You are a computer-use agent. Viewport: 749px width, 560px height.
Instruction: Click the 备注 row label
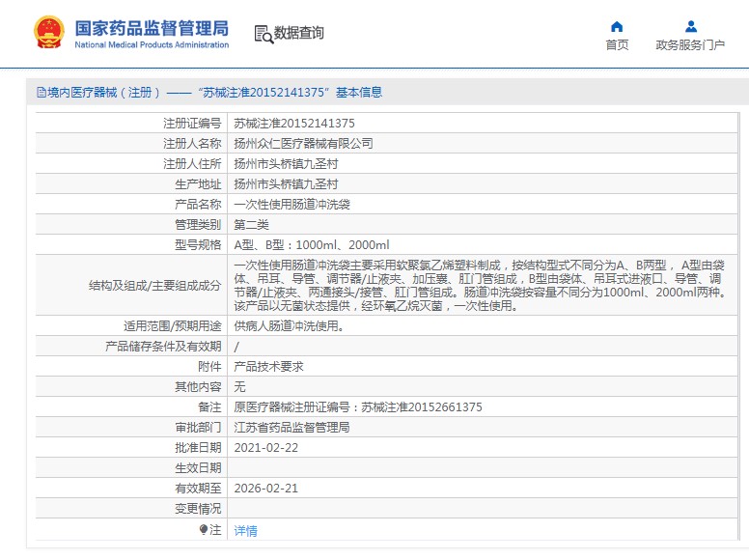pos(209,407)
